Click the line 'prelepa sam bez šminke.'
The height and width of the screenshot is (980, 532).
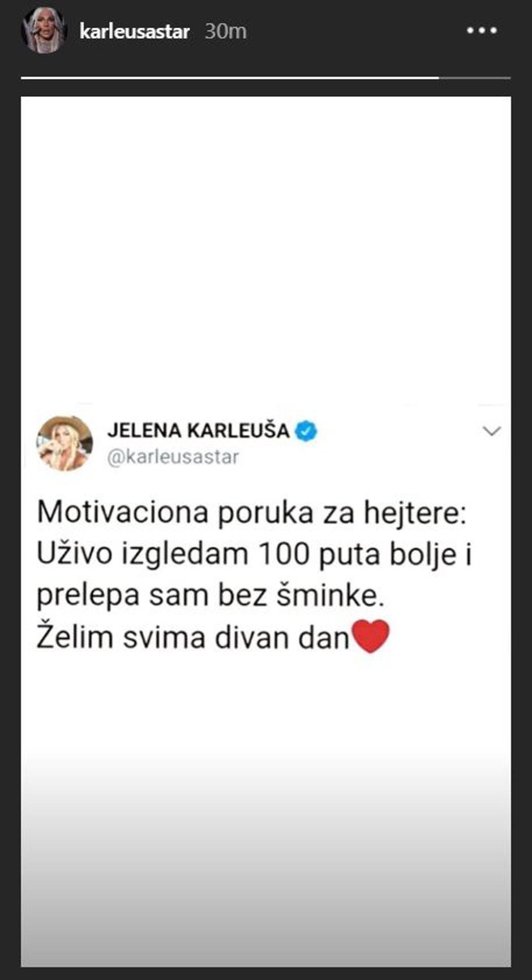point(211,595)
